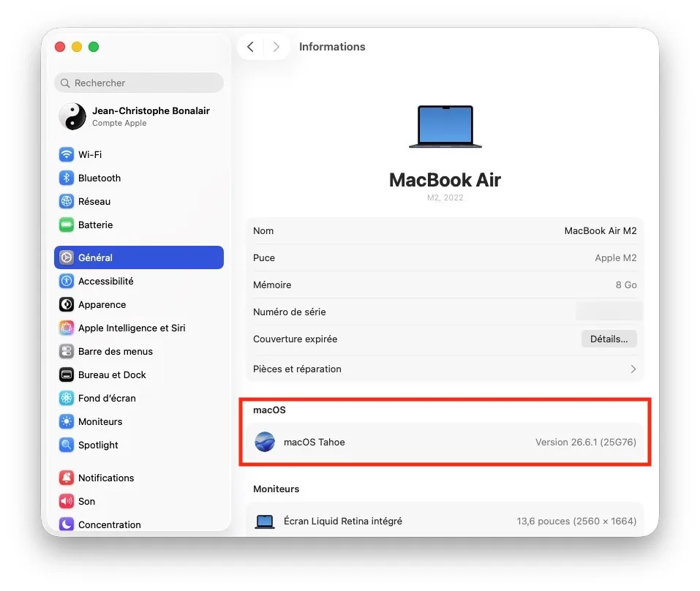The width and height of the screenshot is (700, 591).
Task: Click the 'Informations' page title
Action: coord(332,47)
